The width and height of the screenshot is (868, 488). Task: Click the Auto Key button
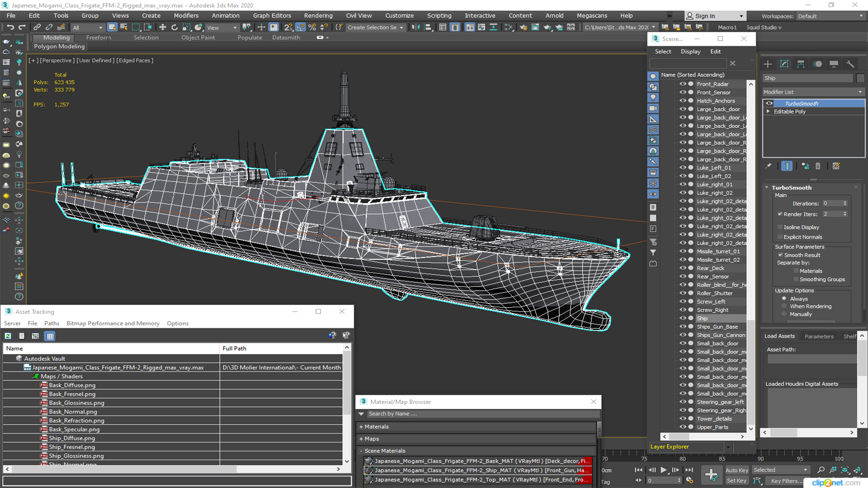pos(737,470)
